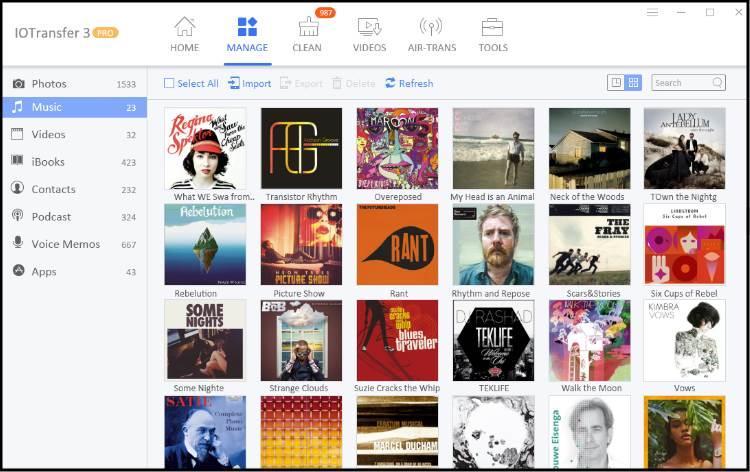Screen dimensions: 750x472
Task: Tick the Select All checkbox
Action: pyautogui.click(x=169, y=83)
